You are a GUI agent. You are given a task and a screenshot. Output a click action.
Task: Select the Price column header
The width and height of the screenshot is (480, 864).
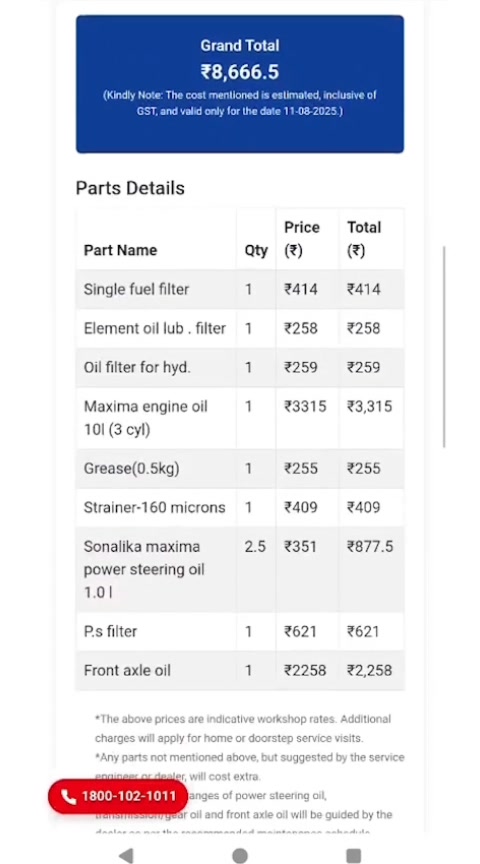click(x=301, y=239)
